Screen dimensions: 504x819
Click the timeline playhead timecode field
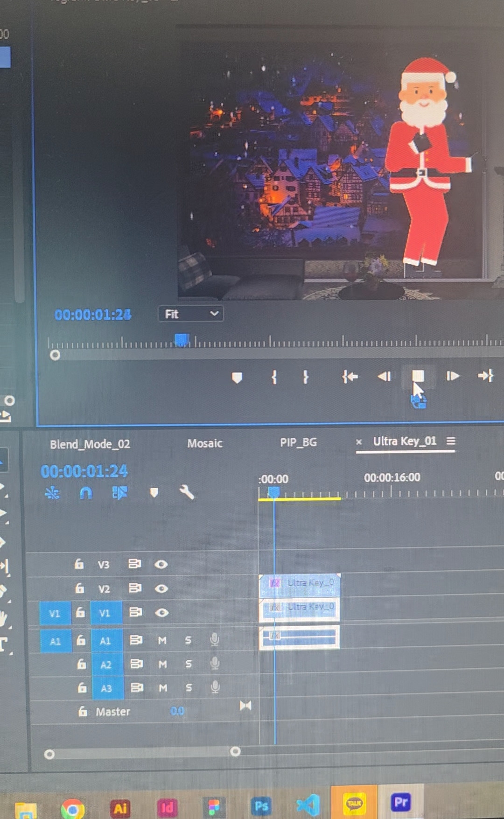(84, 471)
